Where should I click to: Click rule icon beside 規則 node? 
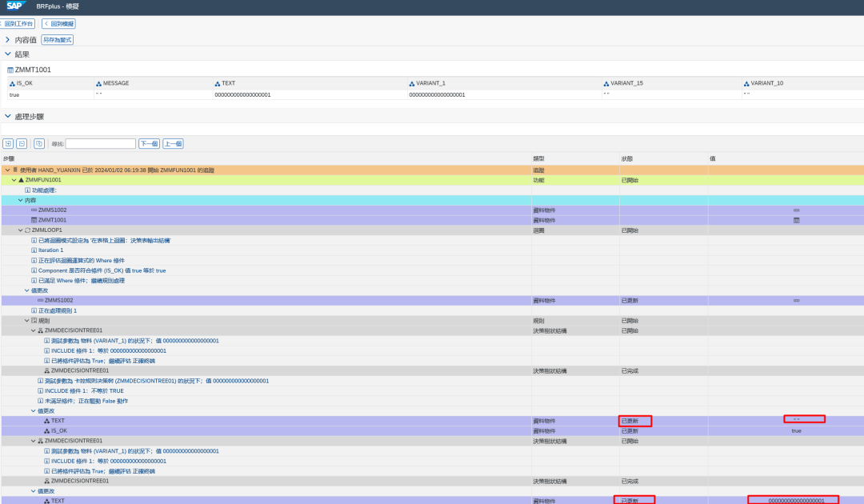[34, 321]
